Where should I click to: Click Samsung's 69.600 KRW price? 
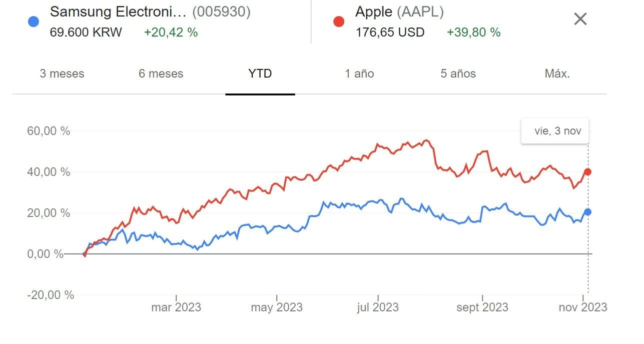point(86,32)
